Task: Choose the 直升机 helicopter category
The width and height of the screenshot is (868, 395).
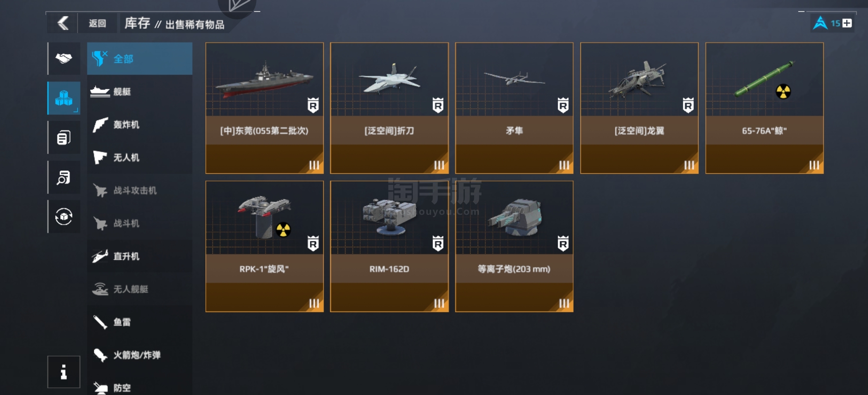Action: click(140, 256)
